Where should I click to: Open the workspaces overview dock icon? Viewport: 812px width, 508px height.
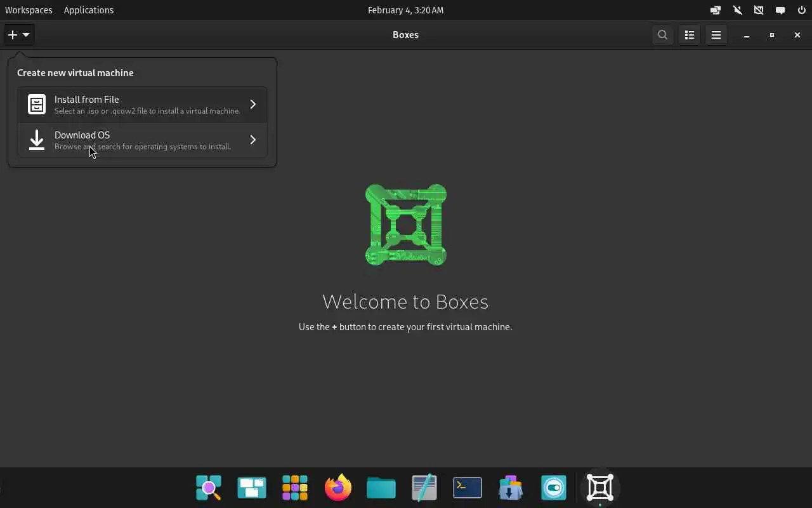click(x=252, y=488)
